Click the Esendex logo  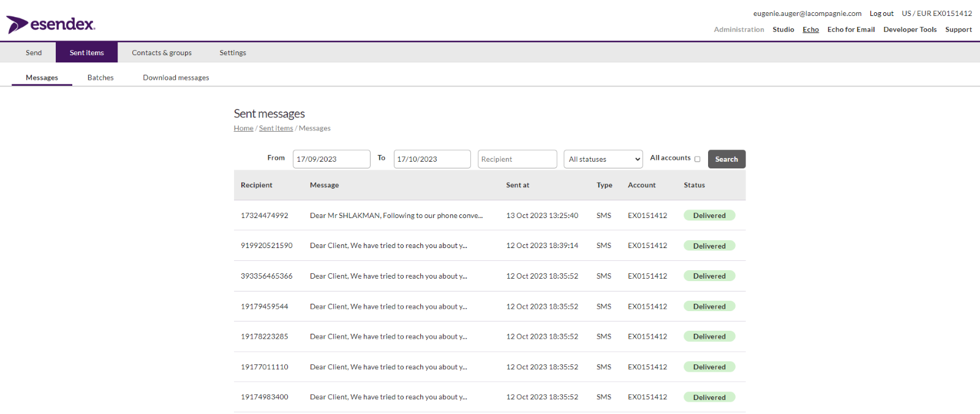[x=51, y=24]
